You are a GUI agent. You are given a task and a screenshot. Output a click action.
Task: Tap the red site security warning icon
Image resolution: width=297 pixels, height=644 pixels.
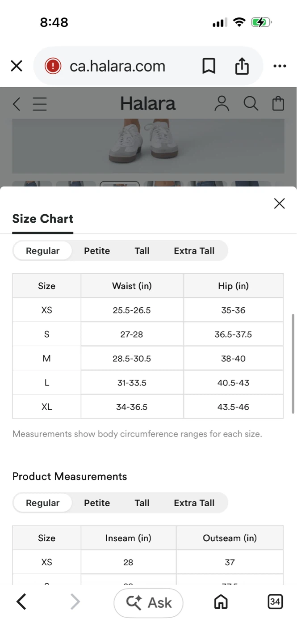pos(53,66)
